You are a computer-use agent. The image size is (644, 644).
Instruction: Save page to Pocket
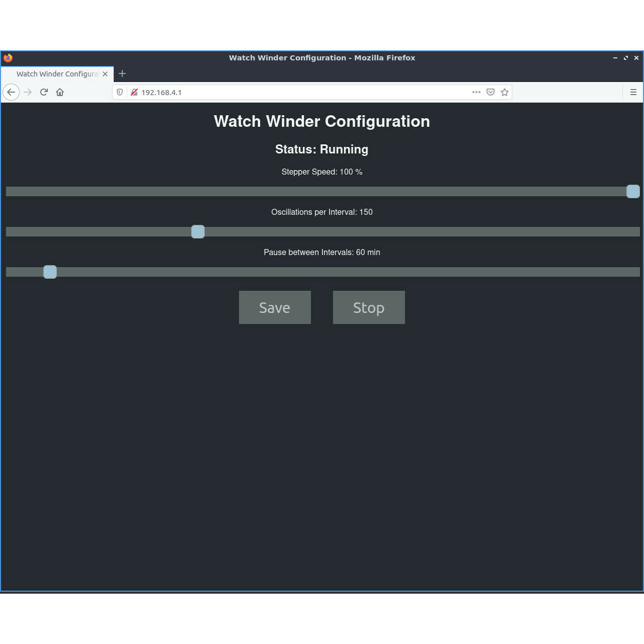[x=491, y=92]
